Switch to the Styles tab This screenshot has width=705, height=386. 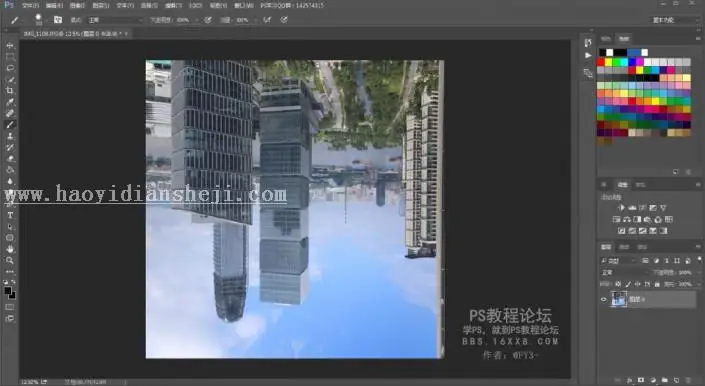point(640,185)
